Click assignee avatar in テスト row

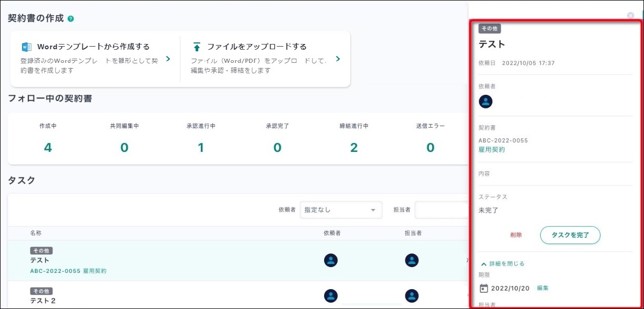click(x=412, y=260)
